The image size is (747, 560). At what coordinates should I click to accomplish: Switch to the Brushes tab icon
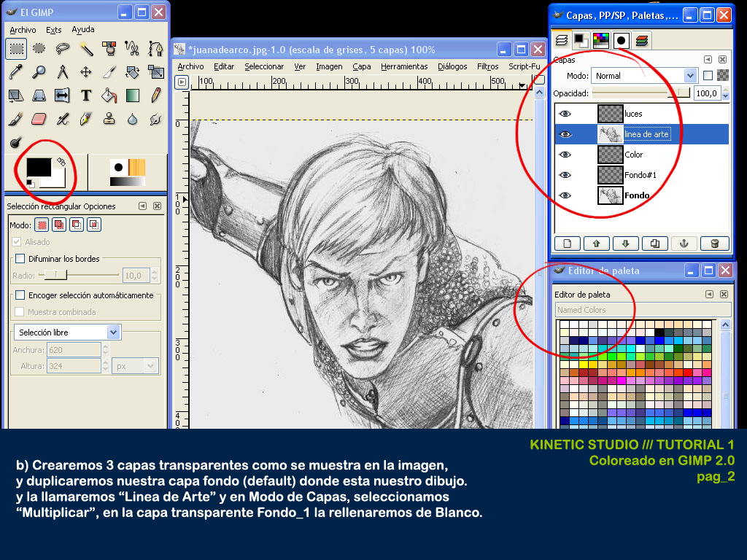click(621, 41)
